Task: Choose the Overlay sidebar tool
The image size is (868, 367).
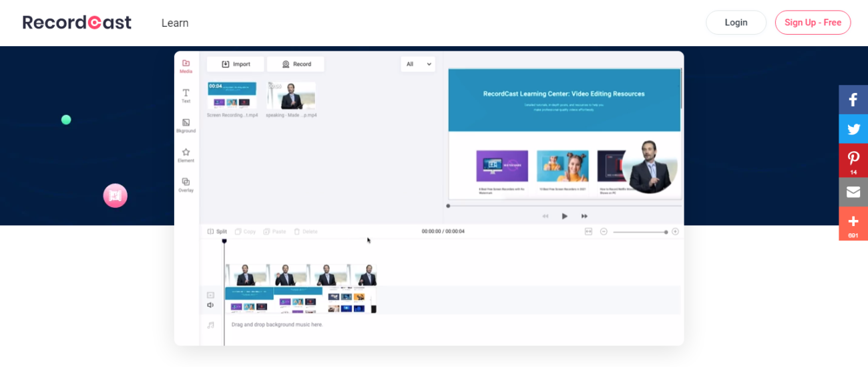Action: 186,185
